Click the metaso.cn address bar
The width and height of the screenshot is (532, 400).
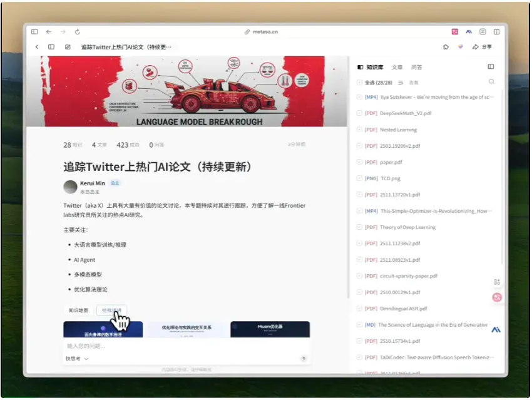[261, 32]
